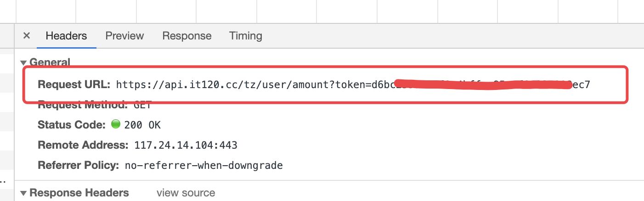Click the Status Code label
Image resolution: width=644 pixels, height=201 pixels.
72,125
